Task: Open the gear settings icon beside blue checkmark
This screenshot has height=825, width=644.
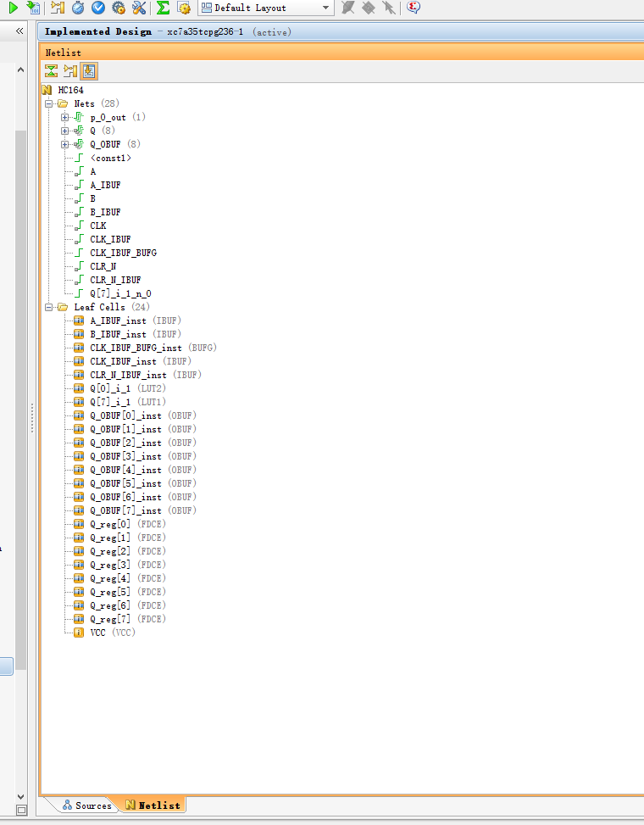Action: 119,8
